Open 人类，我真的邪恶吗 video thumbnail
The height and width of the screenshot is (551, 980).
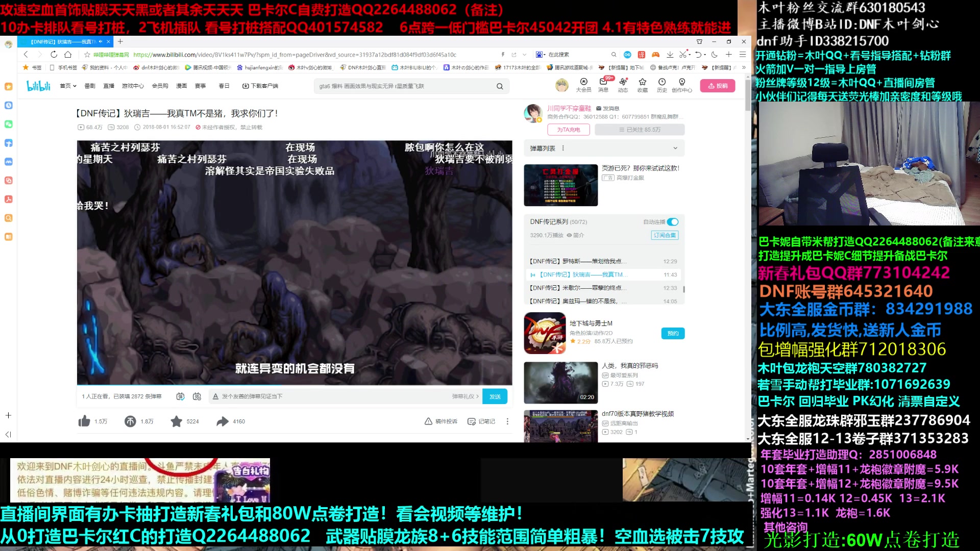pyautogui.click(x=560, y=383)
